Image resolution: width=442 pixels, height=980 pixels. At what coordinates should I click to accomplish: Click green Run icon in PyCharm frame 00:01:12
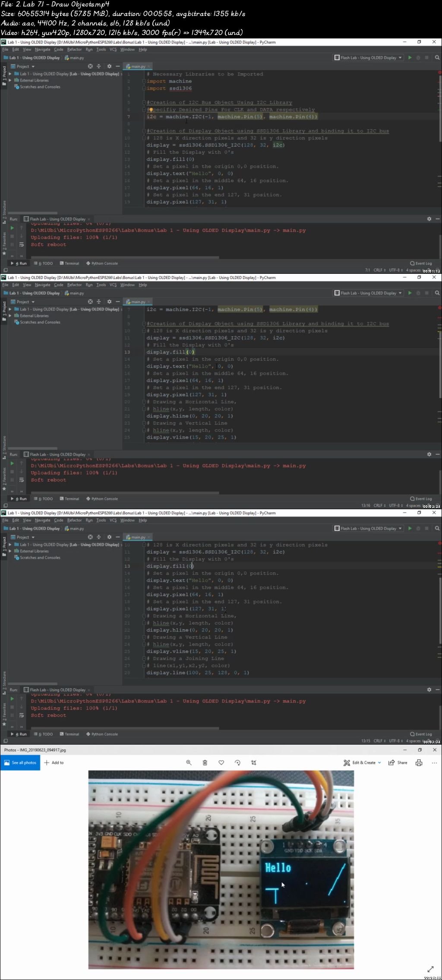point(410,57)
